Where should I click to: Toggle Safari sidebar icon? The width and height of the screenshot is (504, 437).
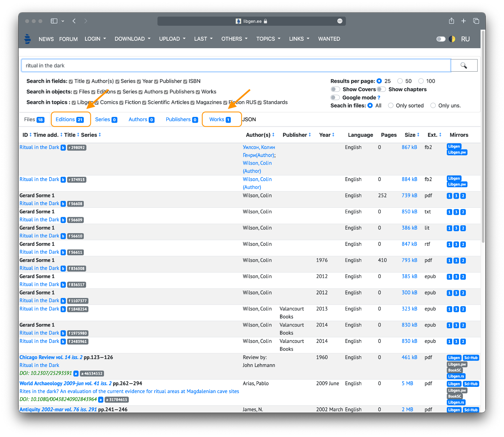click(x=54, y=21)
